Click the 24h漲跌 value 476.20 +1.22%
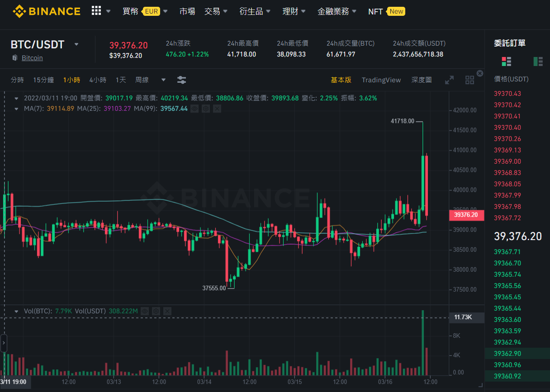Screen dimensions: 550x392 point(187,54)
